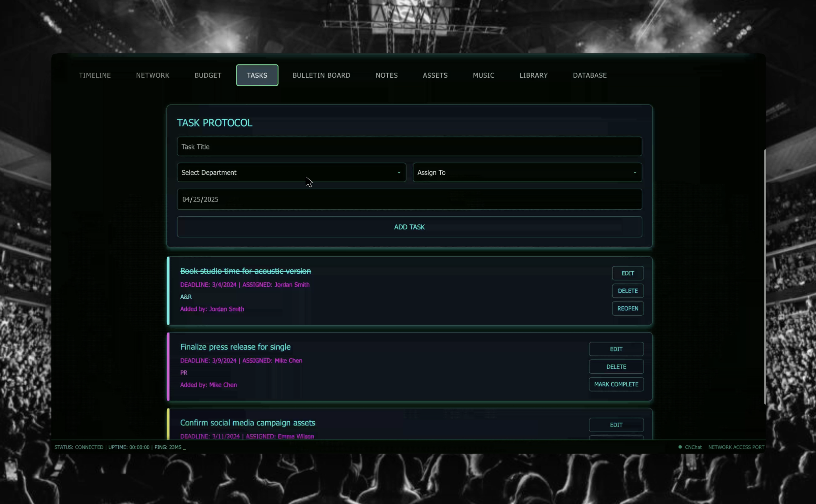Screen dimensions: 816x504
Task: Click the vertical scrollbar of the panel
Action: (x=765, y=277)
